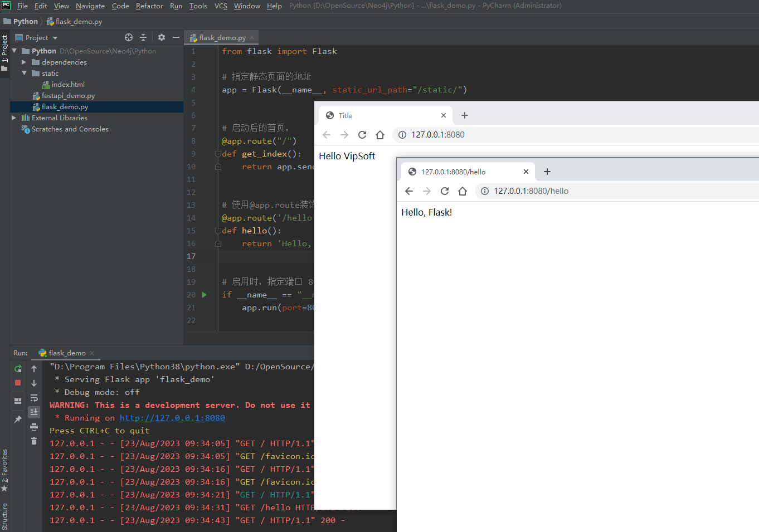Close the flask_demo Run tab

(92, 353)
